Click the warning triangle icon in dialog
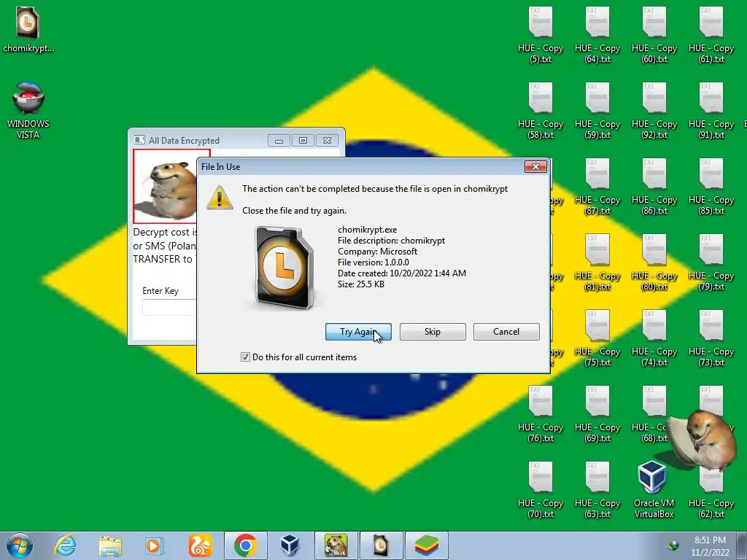Image resolution: width=747 pixels, height=560 pixels. [219, 197]
